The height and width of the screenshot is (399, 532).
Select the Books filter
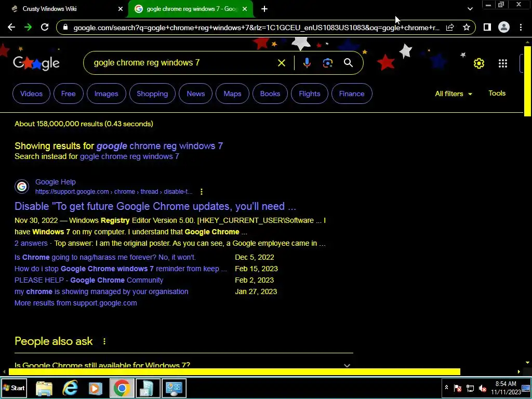click(270, 94)
